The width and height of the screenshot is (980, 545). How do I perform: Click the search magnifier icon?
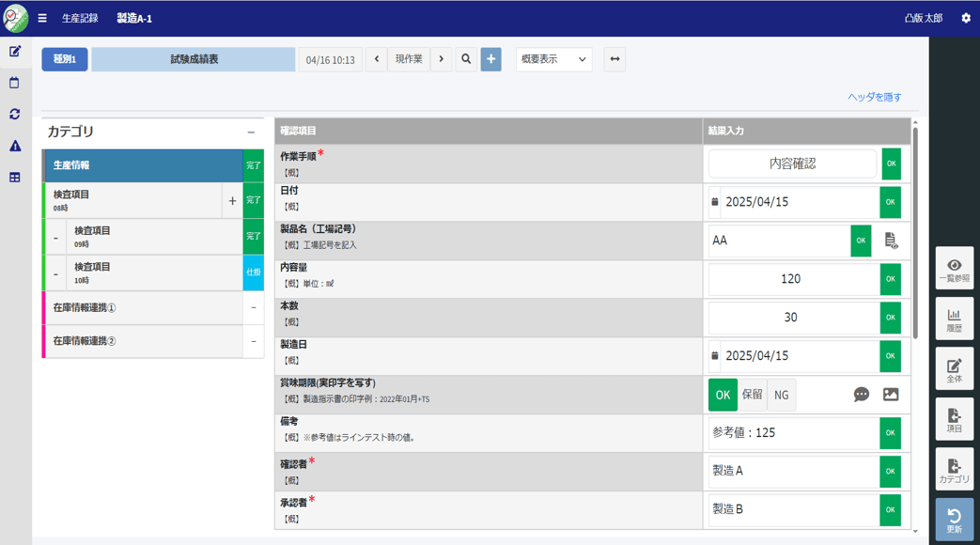(466, 59)
